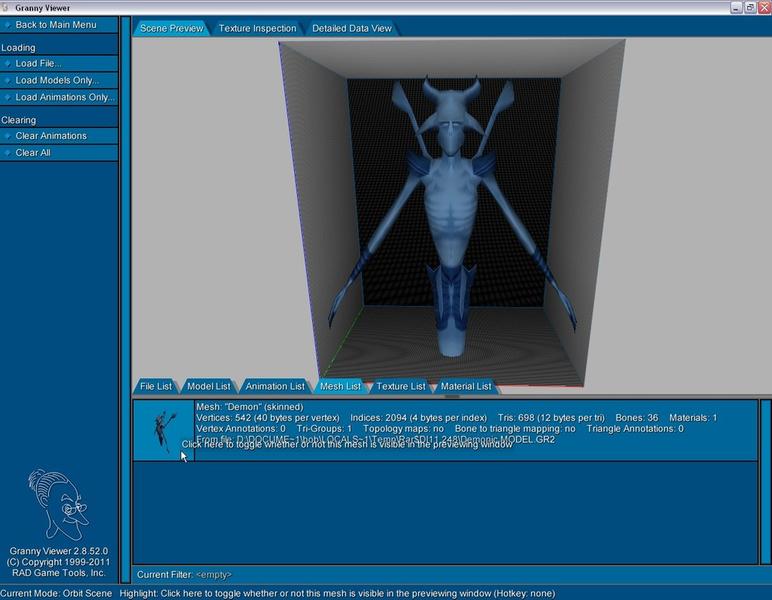Viewport: 772px width, 600px height.
Task: Click the 'Materials: 1' text
Action: click(x=693, y=418)
